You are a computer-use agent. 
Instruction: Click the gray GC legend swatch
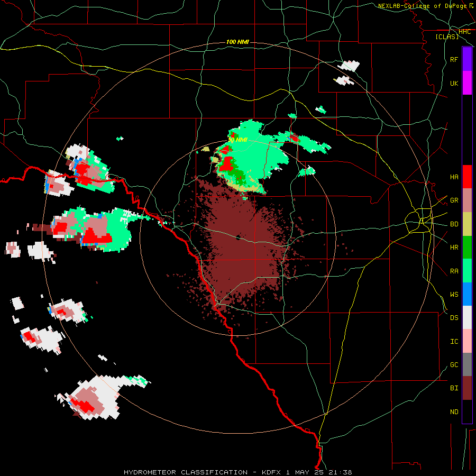pyautogui.click(x=467, y=364)
